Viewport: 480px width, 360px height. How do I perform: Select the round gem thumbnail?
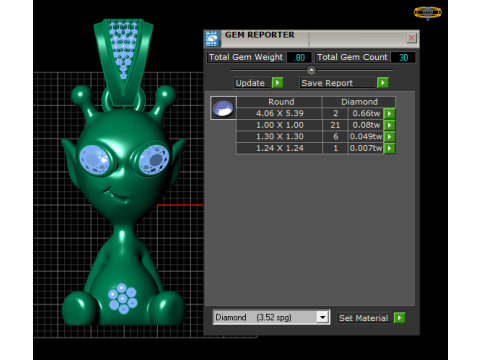click(223, 108)
